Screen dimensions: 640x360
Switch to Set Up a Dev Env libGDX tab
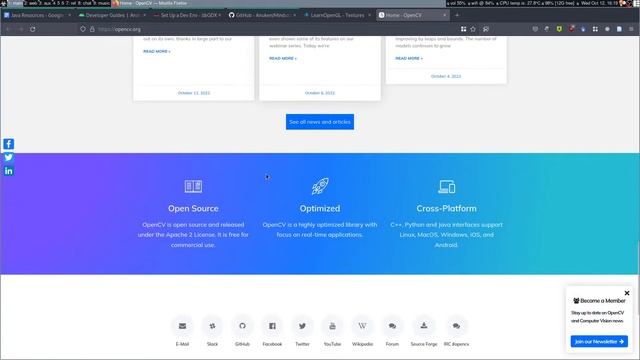187,15
